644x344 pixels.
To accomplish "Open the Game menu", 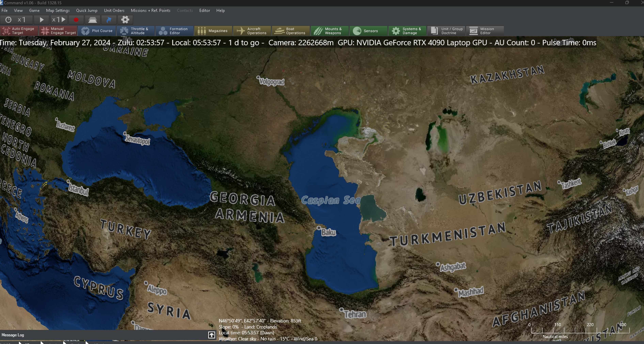I will pyautogui.click(x=34, y=11).
